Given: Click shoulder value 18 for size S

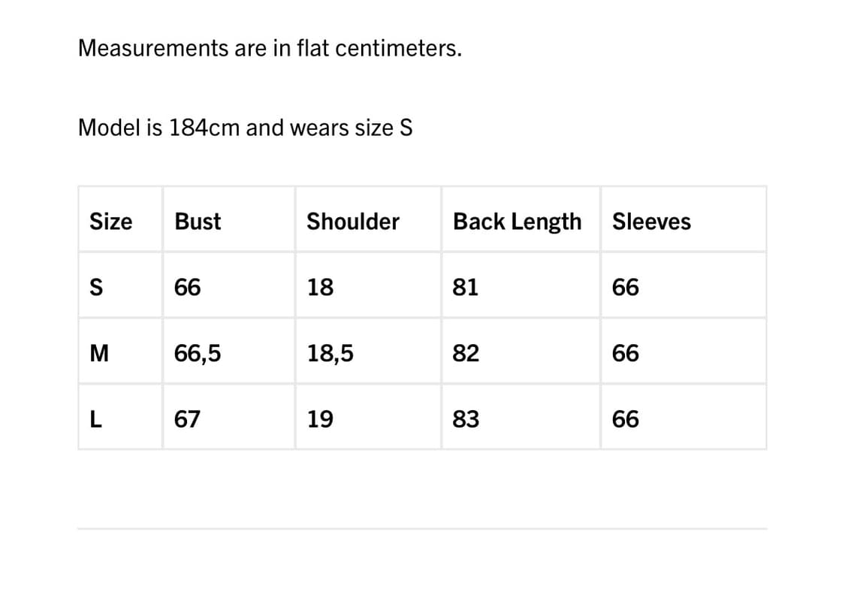Looking at the screenshot, I should coord(320,288).
